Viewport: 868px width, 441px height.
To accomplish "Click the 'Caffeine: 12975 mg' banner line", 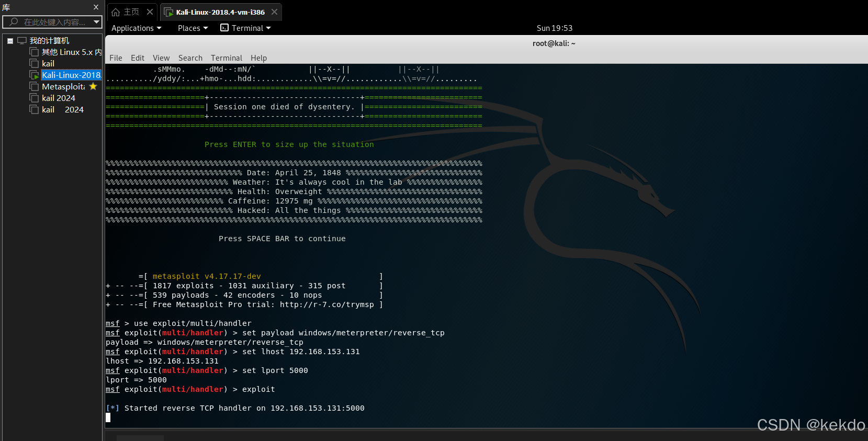I will point(270,201).
